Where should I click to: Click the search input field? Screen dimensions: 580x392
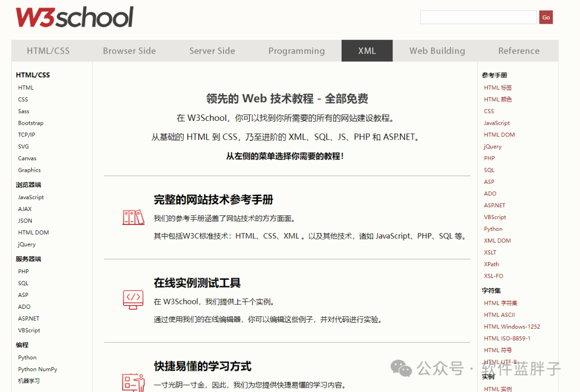(x=479, y=17)
